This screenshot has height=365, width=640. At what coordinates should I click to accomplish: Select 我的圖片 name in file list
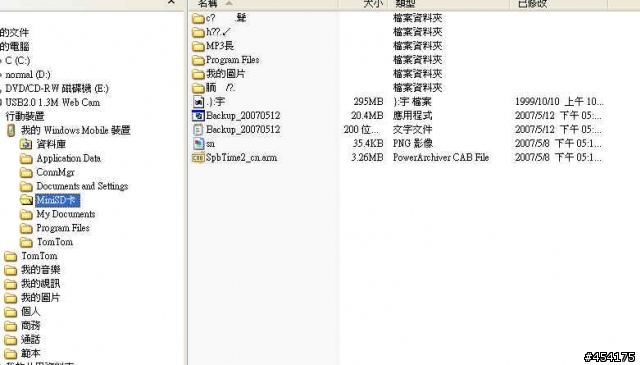click(x=225, y=74)
